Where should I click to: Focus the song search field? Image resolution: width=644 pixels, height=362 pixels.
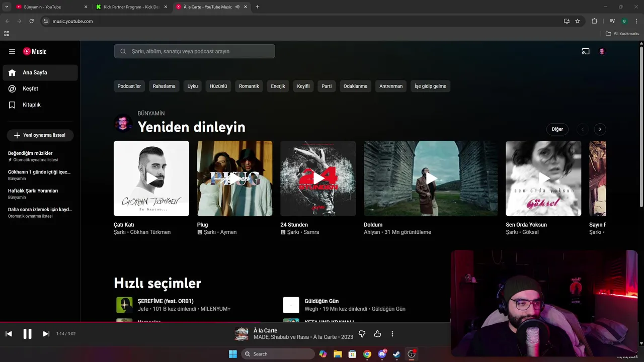(x=194, y=51)
